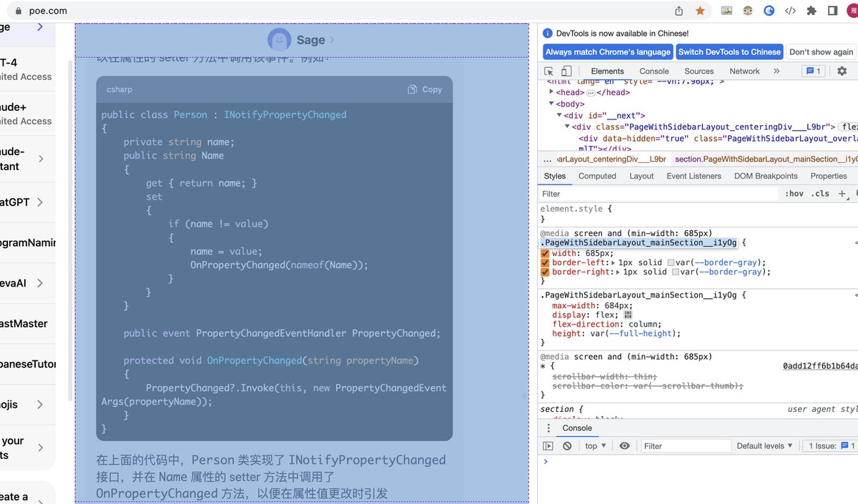This screenshot has width=858, height=504.
Task: Focus the Console Filter input
Action: [x=686, y=445]
